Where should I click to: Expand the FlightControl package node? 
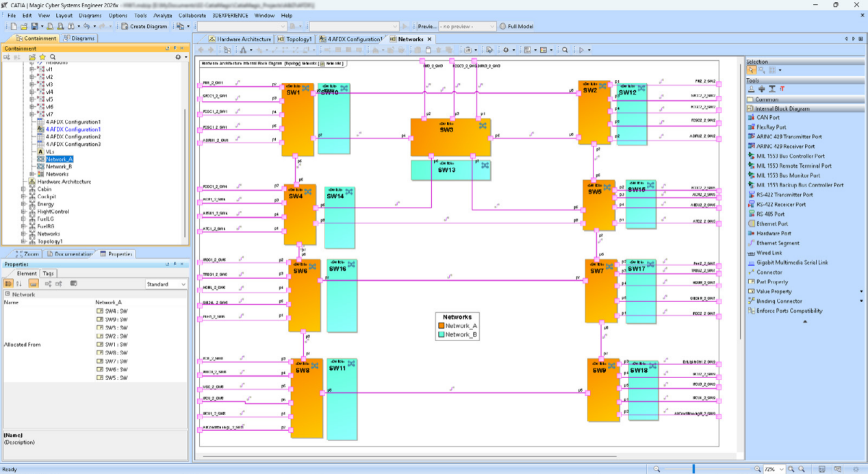[x=24, y=212]
